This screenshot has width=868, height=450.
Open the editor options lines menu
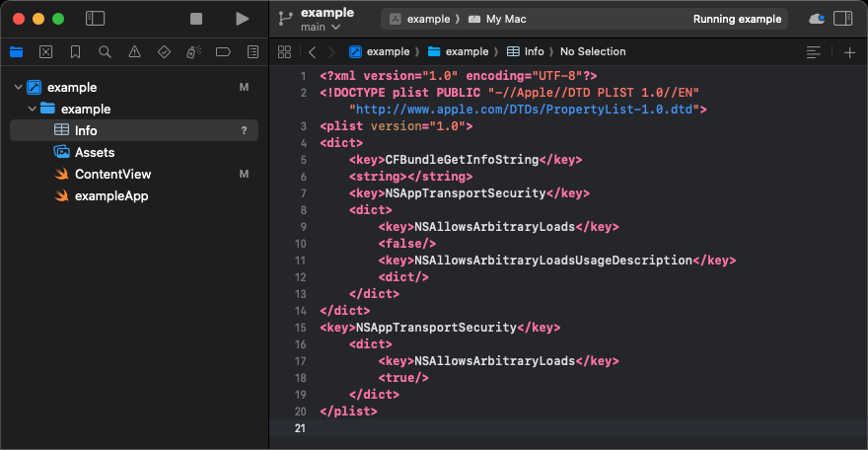coord(813,52)
